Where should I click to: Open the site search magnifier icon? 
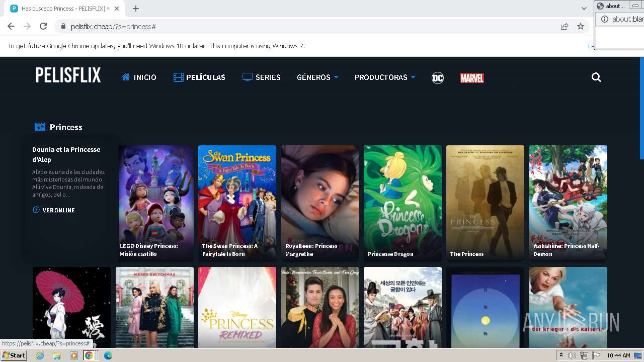tap(596, 77)
